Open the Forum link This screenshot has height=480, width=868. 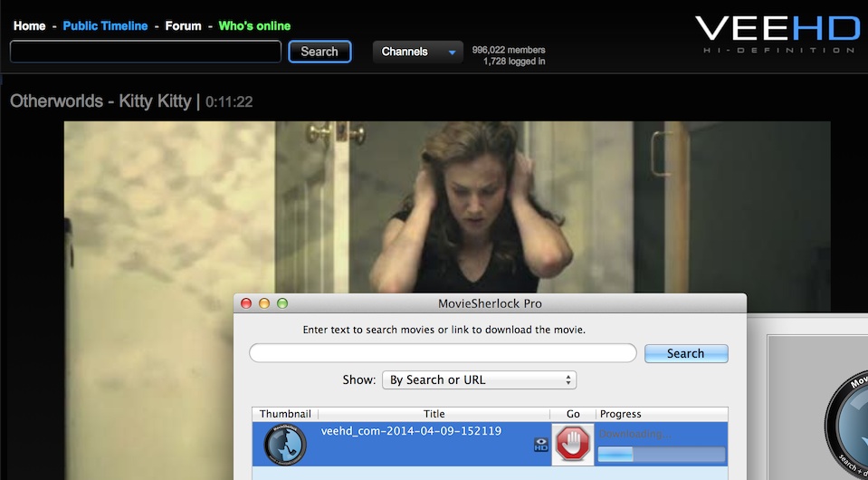coord(183,26)
